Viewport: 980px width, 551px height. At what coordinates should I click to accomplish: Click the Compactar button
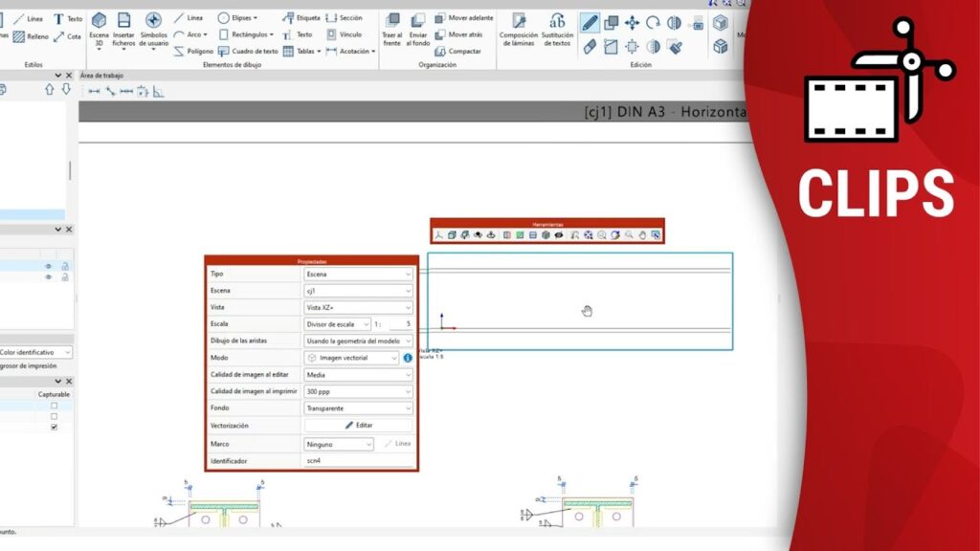click(459, 51)
